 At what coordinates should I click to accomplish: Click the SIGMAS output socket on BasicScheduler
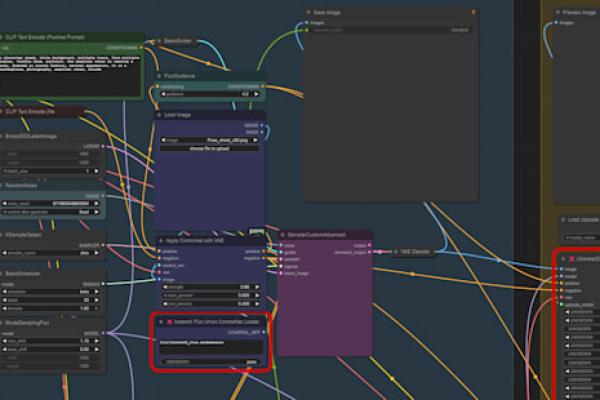click(103, 284)
